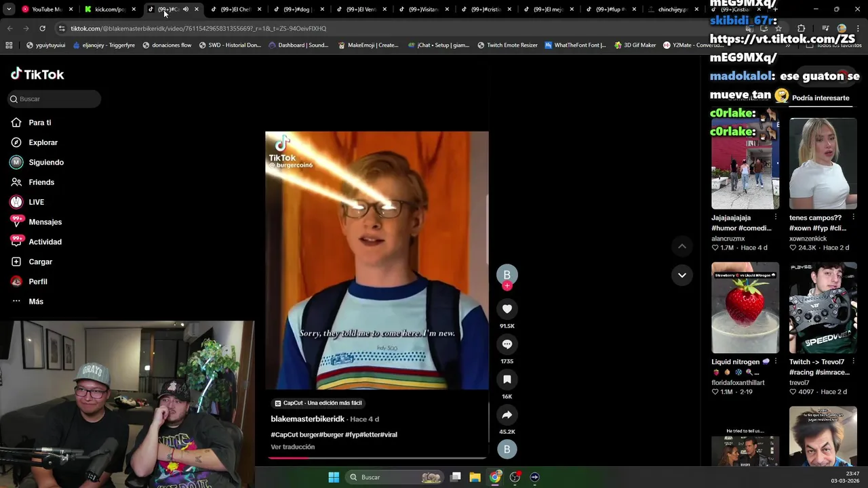Viewport: 868px width, 488px height.
Task: Open the video comments
Action: pos(507,344)
